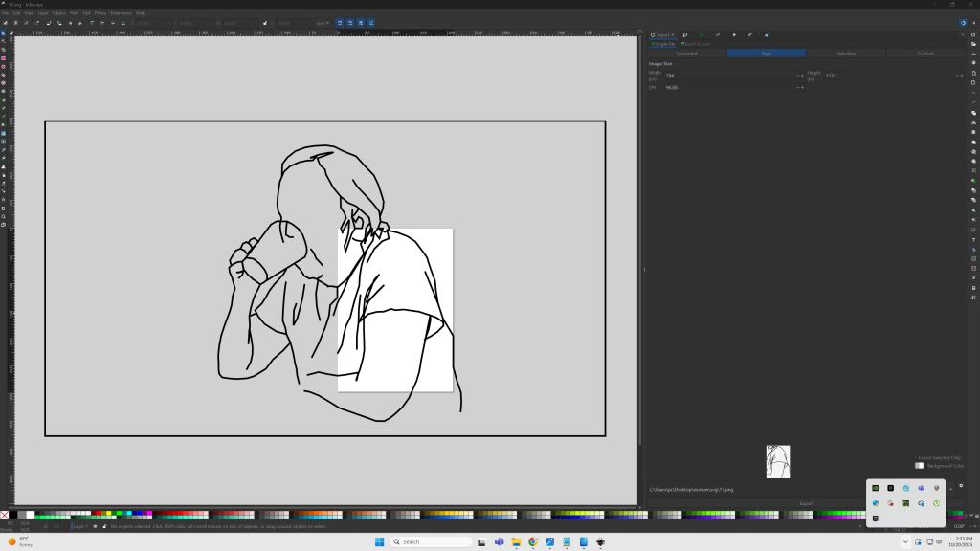The height and width of the screenshot is (551, 980).
Task: Select the Zoom magnifier tool in toolbox
Action: pyautogui.click(x=4, y=216)
